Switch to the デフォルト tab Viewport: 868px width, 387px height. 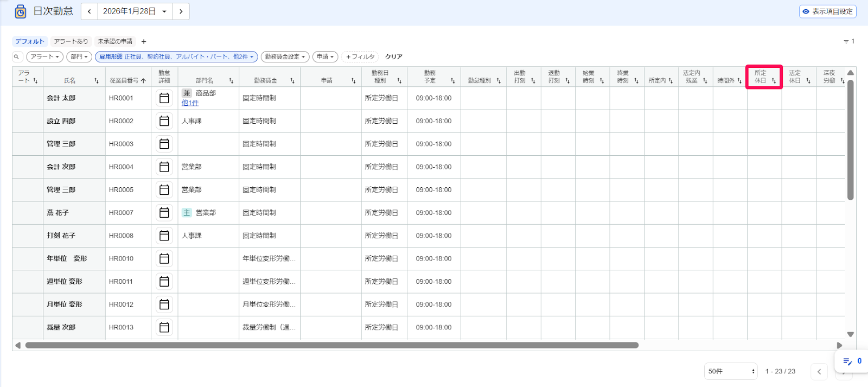click(30, 41)
